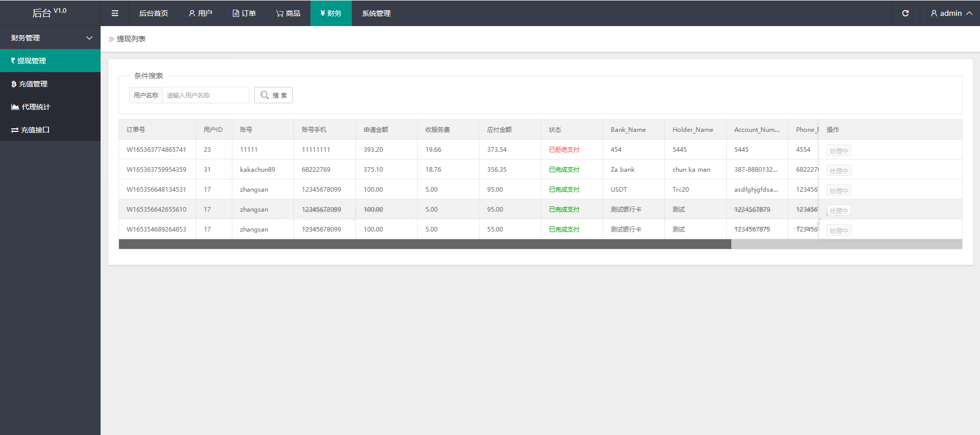Image resolution: width=980 pixels, height=435 pixels.
Task: Open the 系统管理 navigation menu
Action: pyautogui.click(x=376, y=13)
